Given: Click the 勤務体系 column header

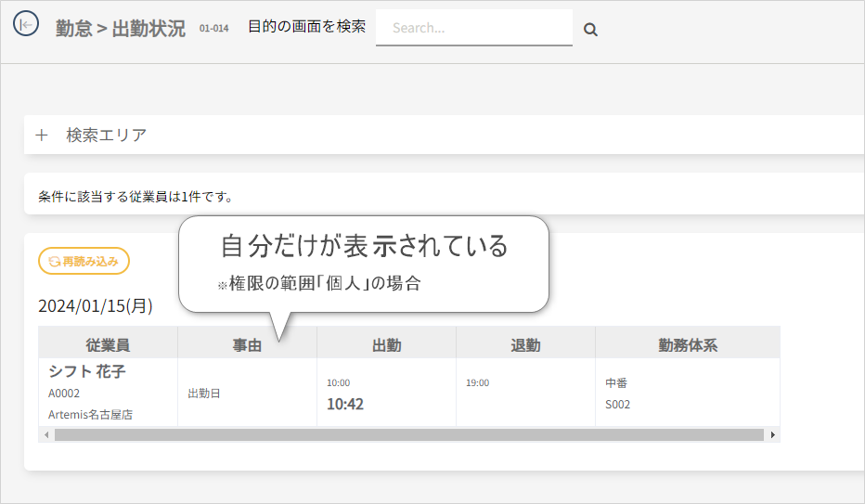Looking at the screenshot, I should [x=688, y=345].
